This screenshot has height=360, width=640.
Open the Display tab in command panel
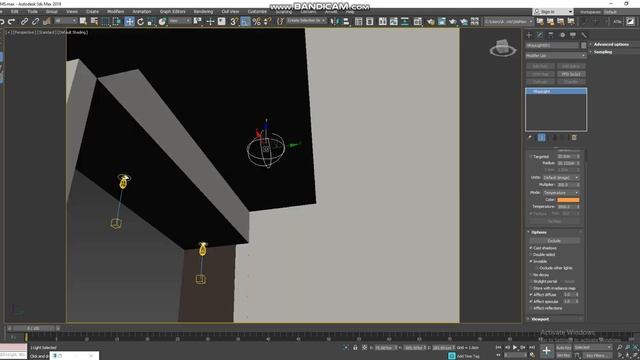[573, 35]
